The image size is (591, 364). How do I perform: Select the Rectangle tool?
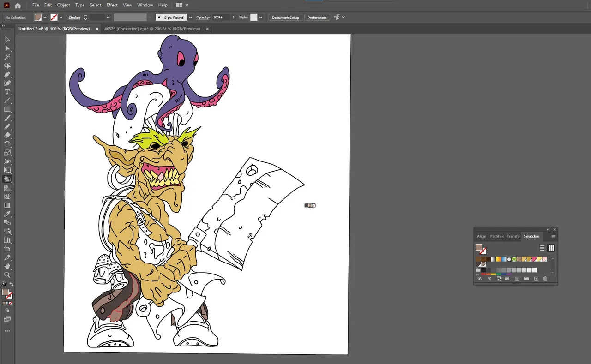coord(7,109)
